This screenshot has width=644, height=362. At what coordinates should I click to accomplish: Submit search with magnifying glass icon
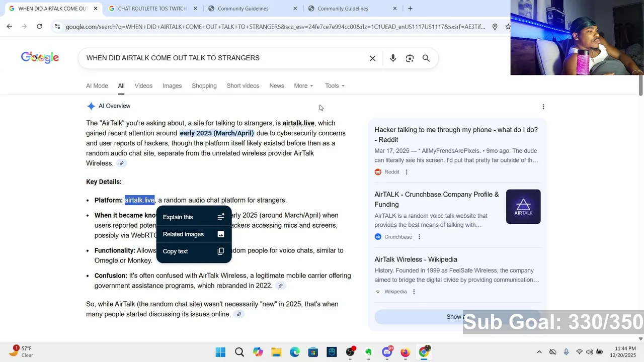(x=426, y=58)
